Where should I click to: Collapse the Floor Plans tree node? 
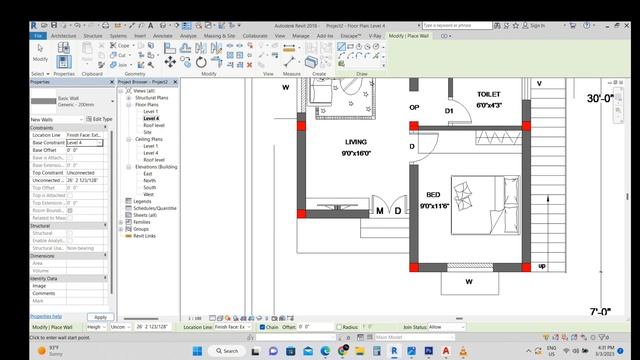point(129,105)
